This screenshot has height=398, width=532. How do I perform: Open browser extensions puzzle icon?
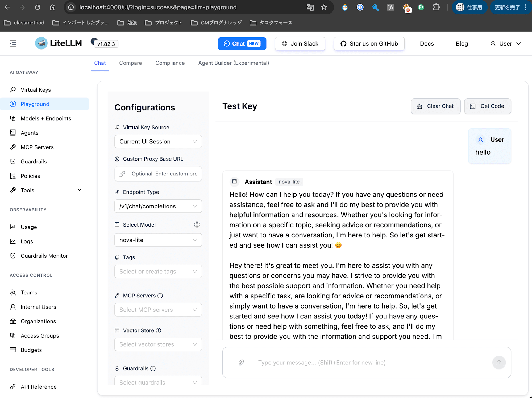436,7
